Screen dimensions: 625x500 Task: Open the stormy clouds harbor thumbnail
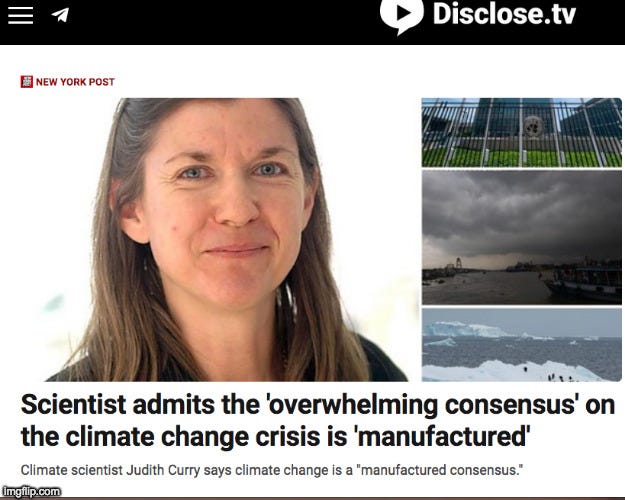(x=521, y=238)
